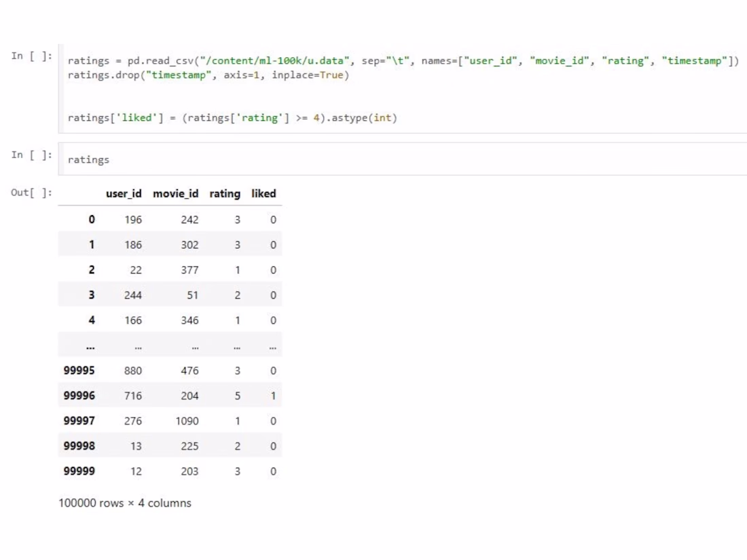Screen dimensions: 747x560
Task: Click movie_id value 346
Action: [x=189, y=320]
